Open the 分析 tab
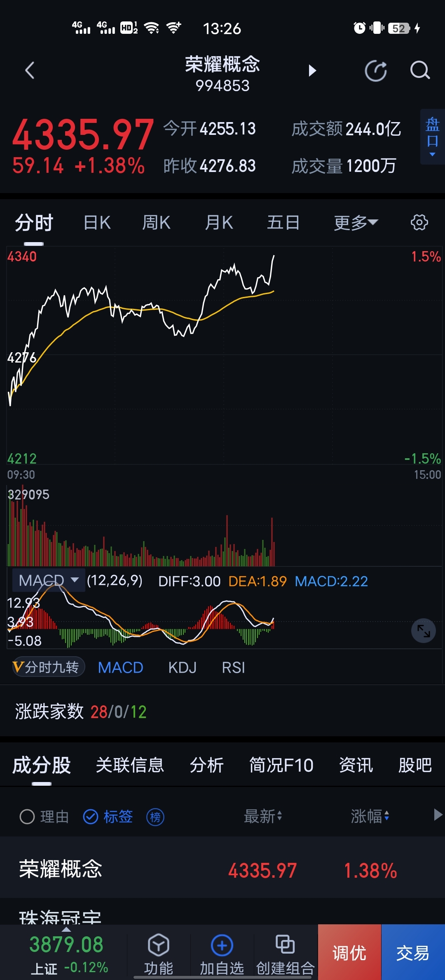The image size is (445, 980). click(206, 766)
